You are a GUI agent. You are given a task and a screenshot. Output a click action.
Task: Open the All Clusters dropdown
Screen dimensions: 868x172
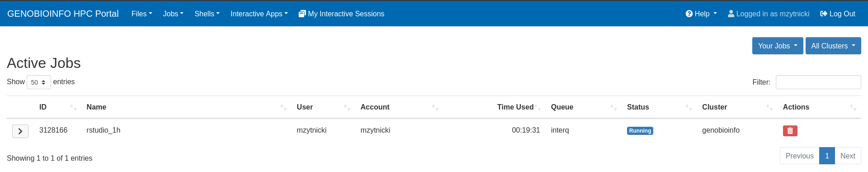pyautogui.click(x=833, y=46)
